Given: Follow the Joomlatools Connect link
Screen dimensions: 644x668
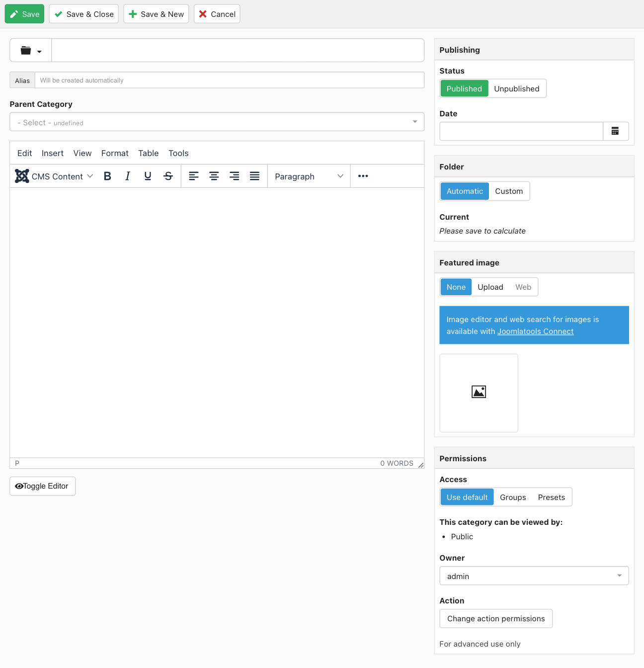Looking at the screenshot, I should click(x=535, y=332).
